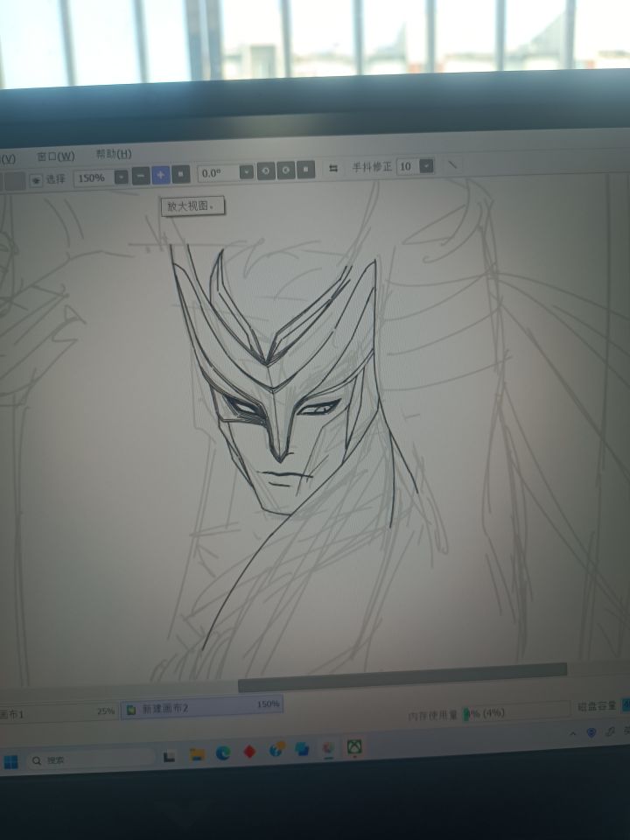630x840 pixels.
Task: Open Microsoft Edge from the taskbar
Action: [x=223, y=753]
